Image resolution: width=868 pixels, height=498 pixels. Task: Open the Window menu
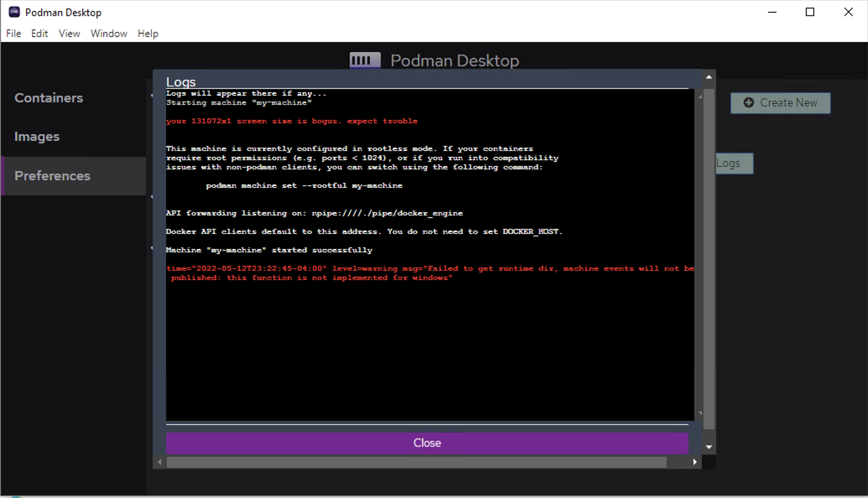pos(109,33)
